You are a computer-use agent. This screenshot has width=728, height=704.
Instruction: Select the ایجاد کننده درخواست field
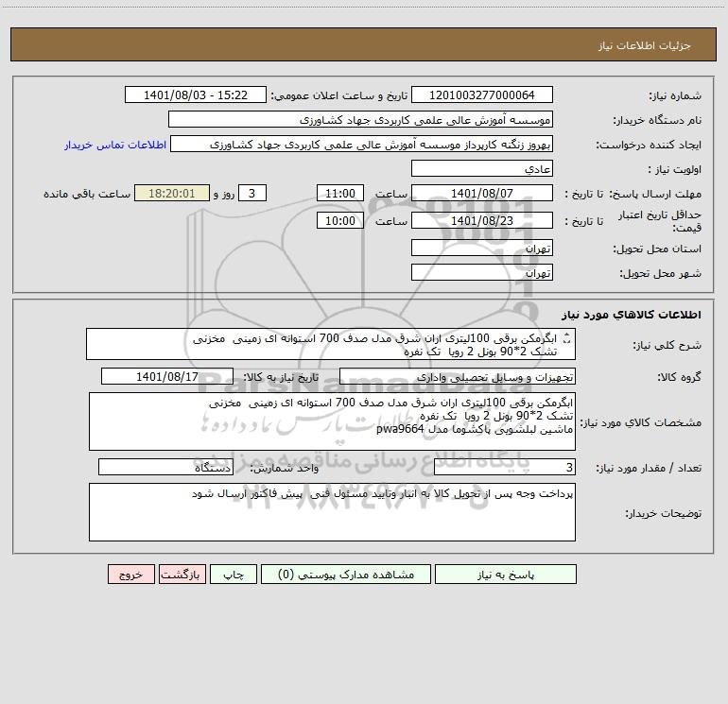(362, 145)
